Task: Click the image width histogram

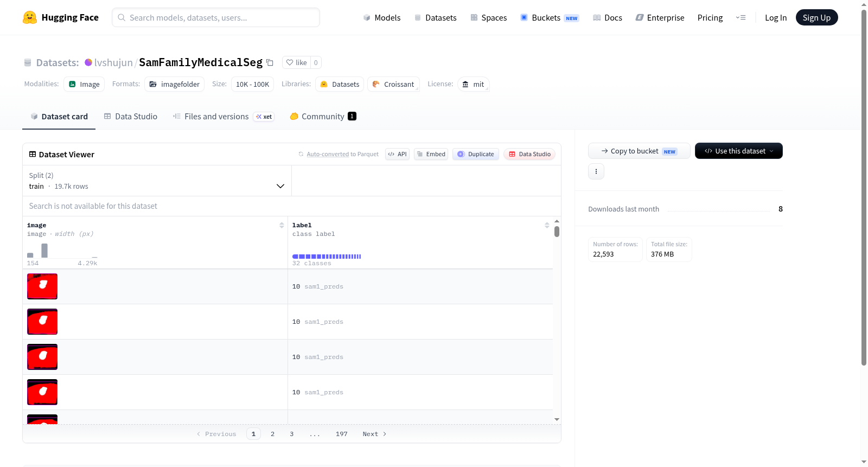Action: coord(62,250)
